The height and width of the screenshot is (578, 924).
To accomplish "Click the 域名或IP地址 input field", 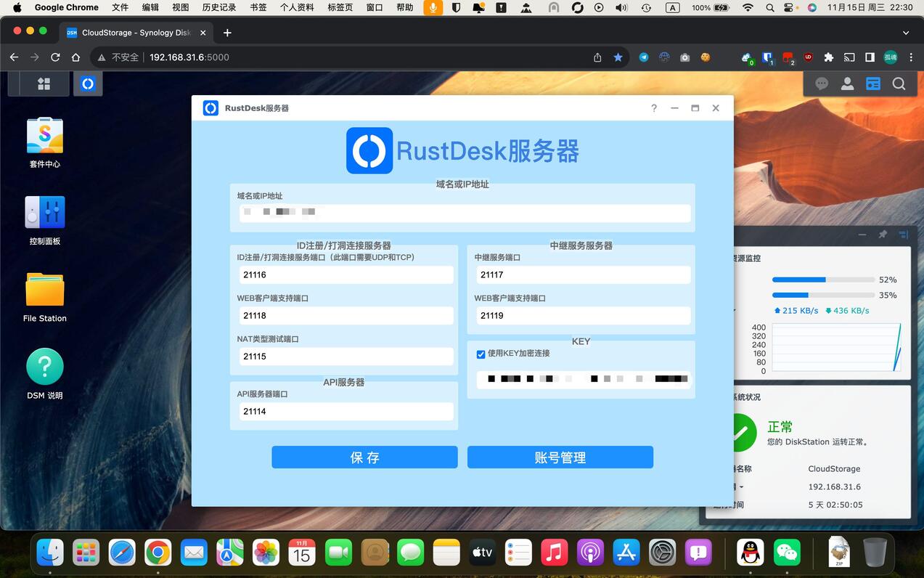I will (x=465, y=213).
